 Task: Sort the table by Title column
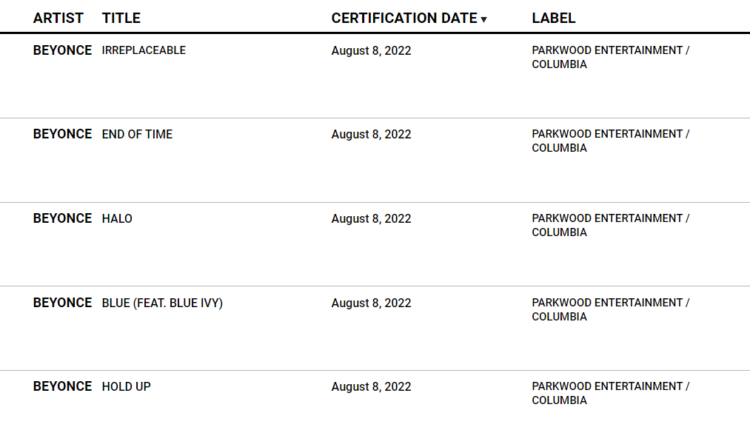tap(121, 18)
